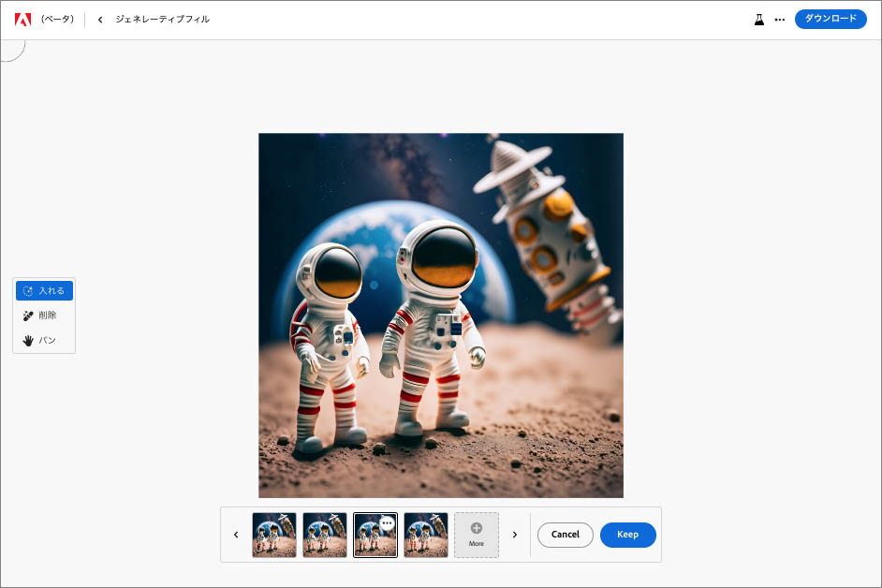Image resolution: width=882 pixels, height=588 pixels.
Task: Click the Adobe logo at top left
Action: [x=22, y=19]
